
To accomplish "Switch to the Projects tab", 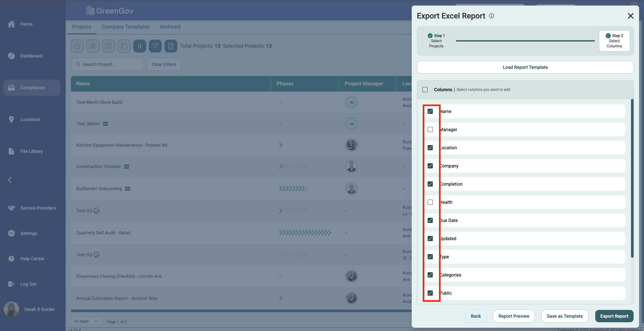I will 82,27.
